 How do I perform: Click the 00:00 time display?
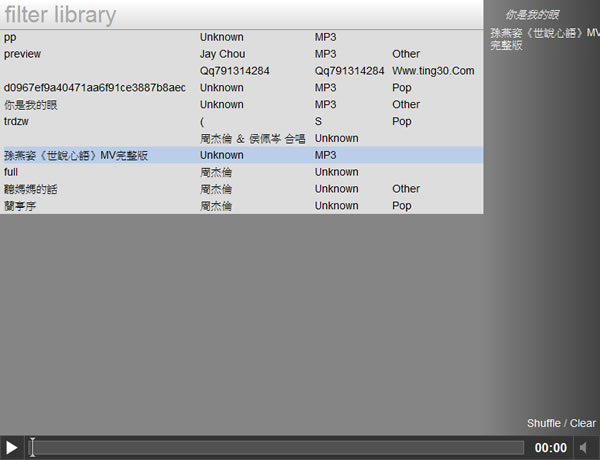550,448
